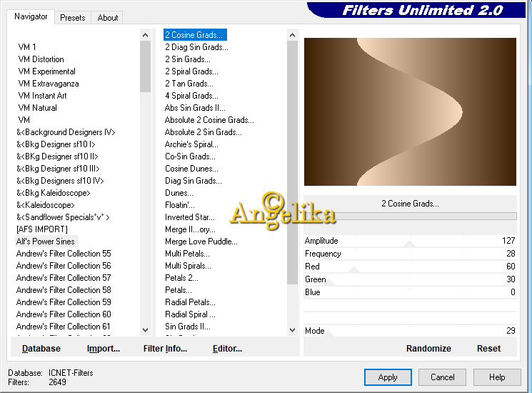Select &<Bkg Kaleidoscope> category
532x393 pixels.
click(54, 193)
